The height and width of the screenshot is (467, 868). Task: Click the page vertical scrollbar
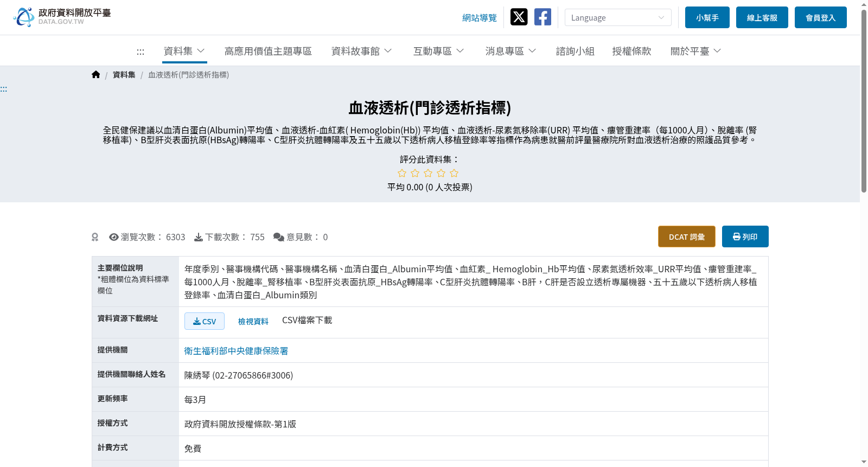(x=864, y=100)
